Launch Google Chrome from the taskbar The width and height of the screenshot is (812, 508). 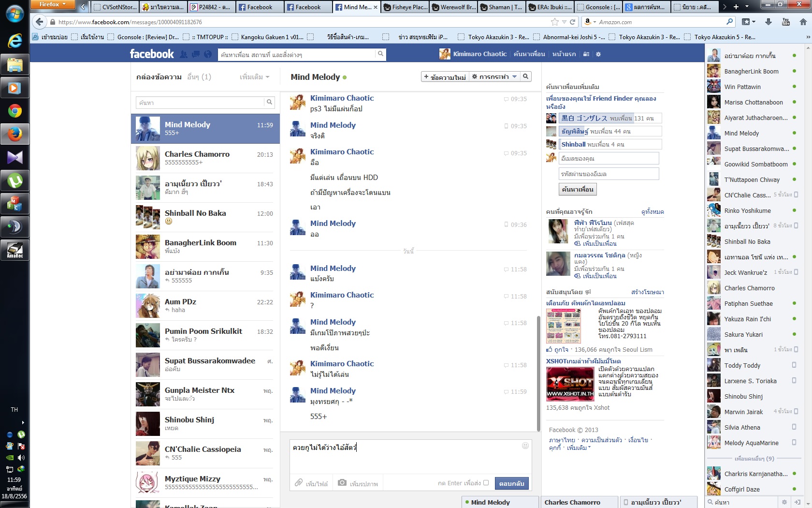pyautogui.click(x=15, y=111)
